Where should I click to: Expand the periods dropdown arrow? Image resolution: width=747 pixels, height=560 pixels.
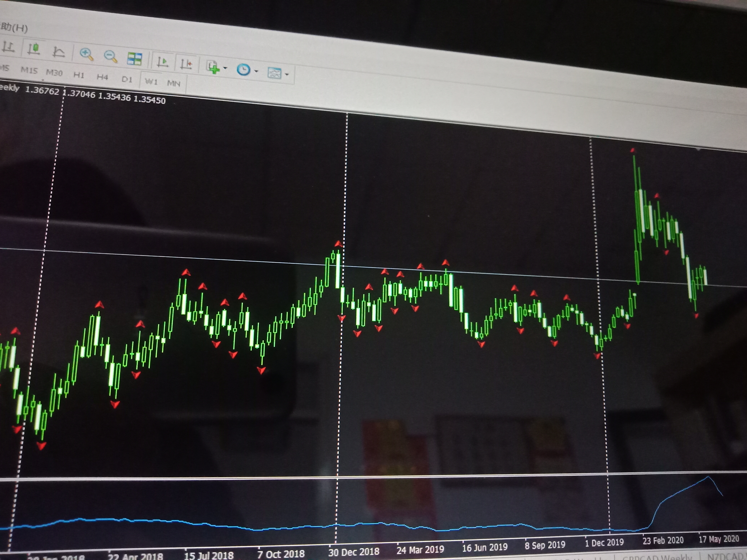(x=256, y=71)
